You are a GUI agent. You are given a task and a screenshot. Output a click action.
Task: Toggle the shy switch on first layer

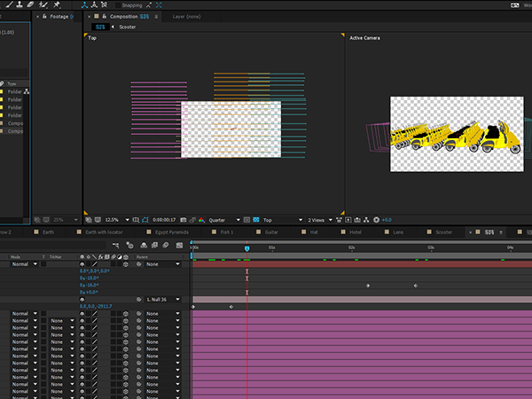pyautogui.click(x=82, y=264)
